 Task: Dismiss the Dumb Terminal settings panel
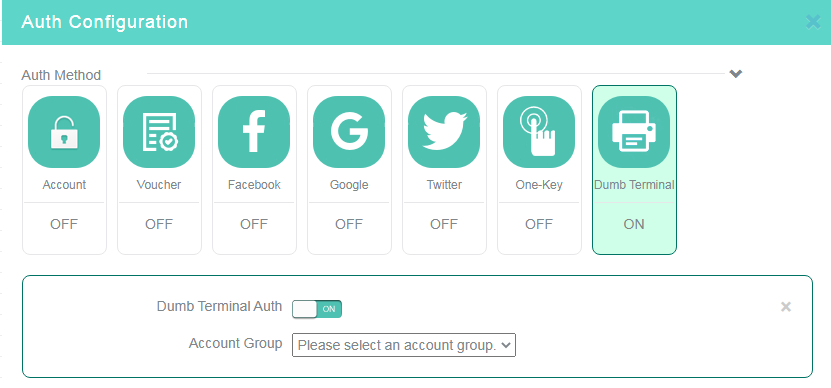[786, 307]
